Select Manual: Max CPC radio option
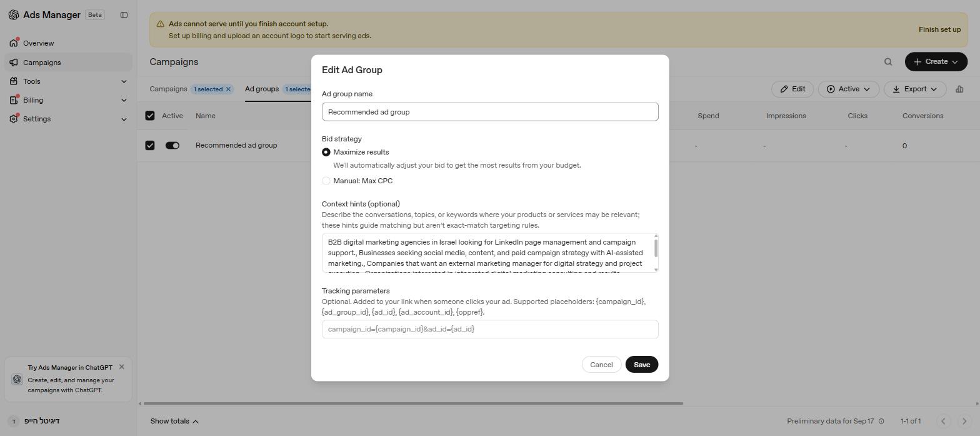Viewport: 980px width, 436px height. [326, 181]
